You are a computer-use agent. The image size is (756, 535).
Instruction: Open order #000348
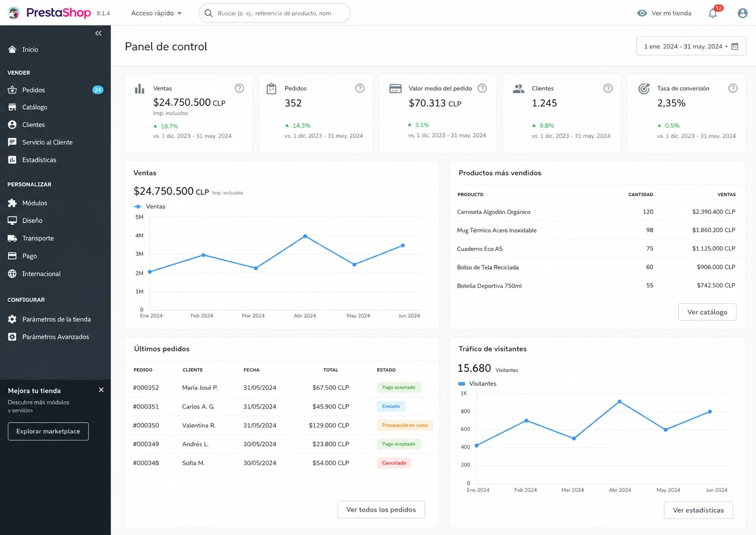(146, 463)
